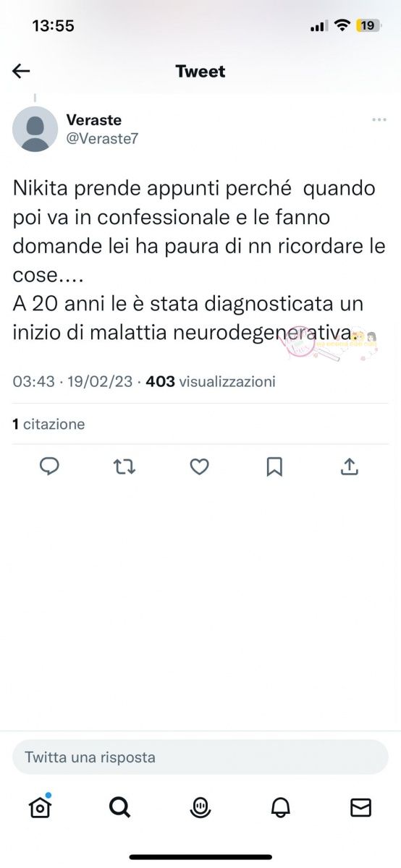Bookmark the tweet
401x868 pixels.
pyautogui.click(x=274, y=467)
